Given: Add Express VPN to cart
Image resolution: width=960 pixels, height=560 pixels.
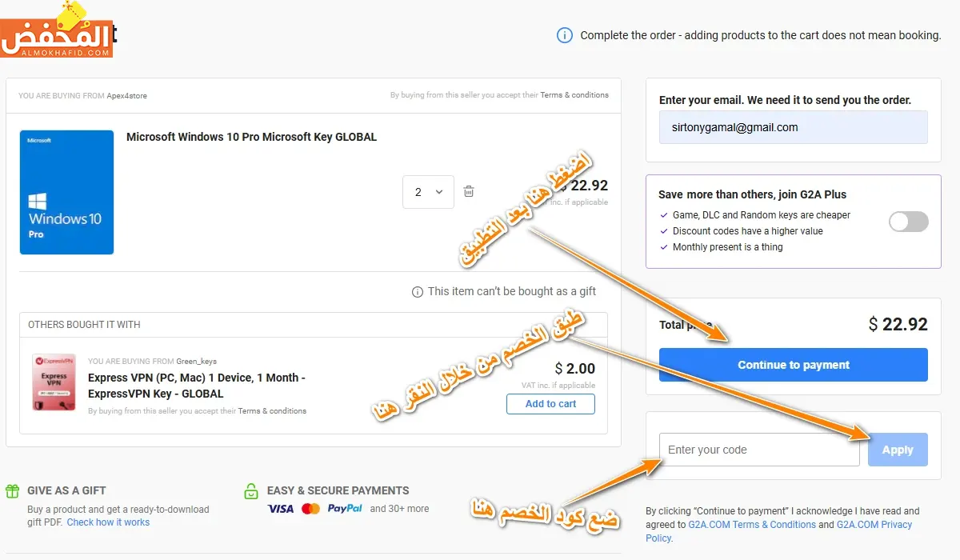Looking at the screenshot, I should point(550,404).
